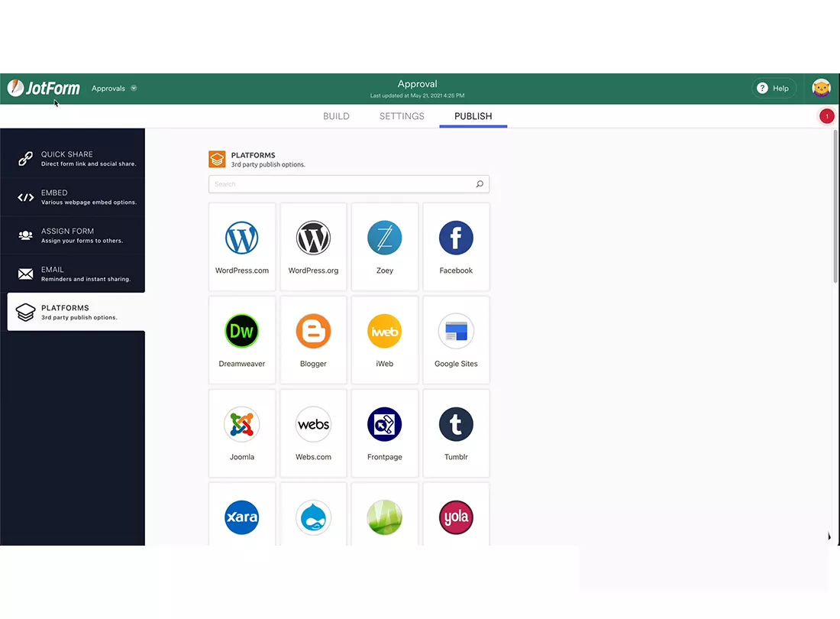Viewport: 840px width, 619px height.
Task: Choose the Joomla platform icon
Action: click(241, 424)
